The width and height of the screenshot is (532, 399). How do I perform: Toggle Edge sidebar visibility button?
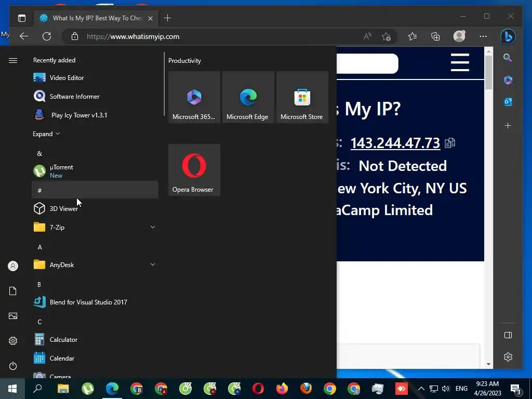(508, 335)
